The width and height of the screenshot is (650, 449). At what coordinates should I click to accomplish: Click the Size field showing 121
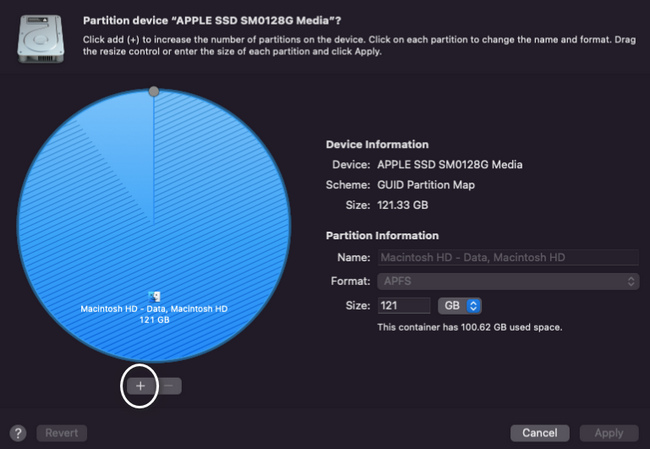(404, 306)
